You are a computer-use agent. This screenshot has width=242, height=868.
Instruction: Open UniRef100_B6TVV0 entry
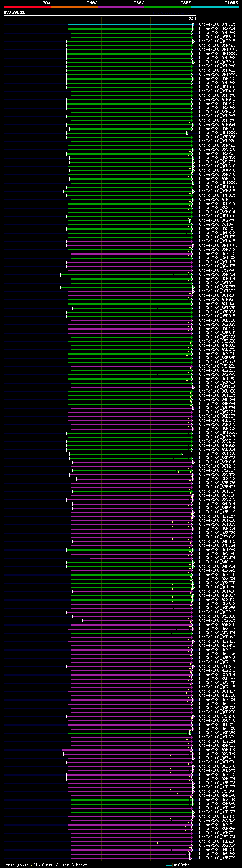[x=217, y=550]
